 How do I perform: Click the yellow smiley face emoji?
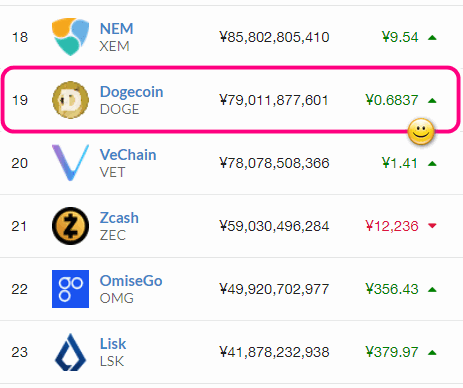(421, 132)
